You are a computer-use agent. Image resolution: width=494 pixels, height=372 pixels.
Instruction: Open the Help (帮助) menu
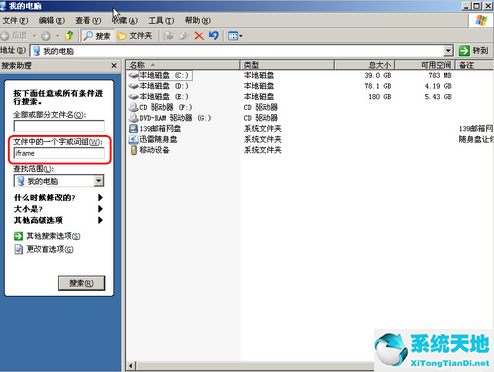[198, 21]
